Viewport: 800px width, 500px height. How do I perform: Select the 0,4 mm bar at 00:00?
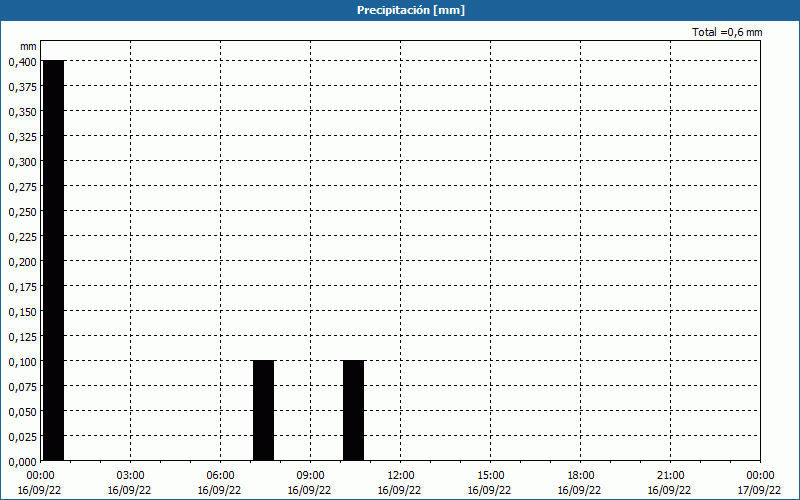pyautogui.click(x=53, y=260)
